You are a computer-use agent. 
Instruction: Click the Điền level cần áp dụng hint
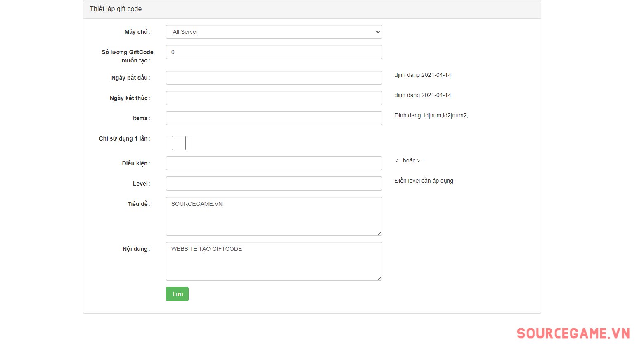tap(424, 181)
